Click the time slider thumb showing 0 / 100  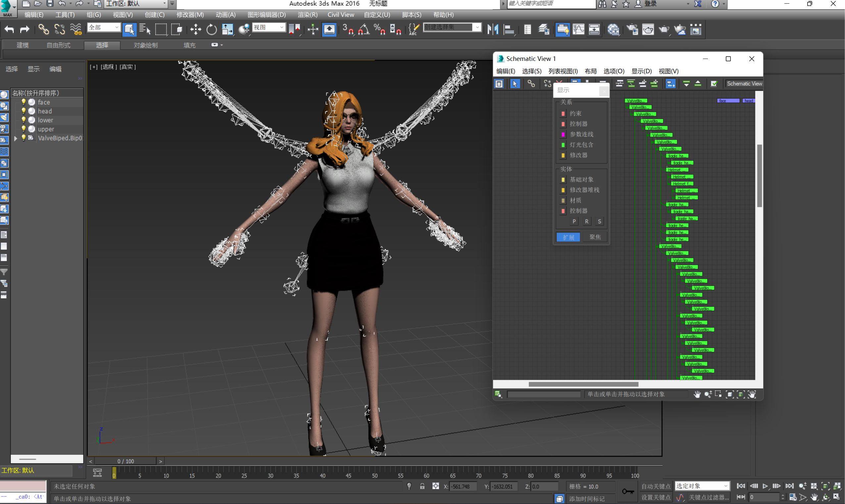click(125, 461)
